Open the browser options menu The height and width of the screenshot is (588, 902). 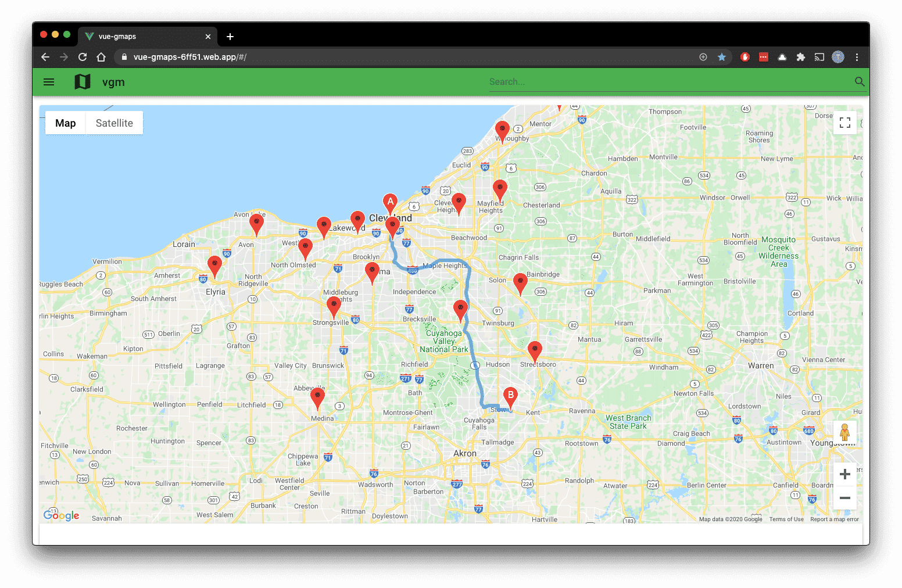click(x=857, y=57)
